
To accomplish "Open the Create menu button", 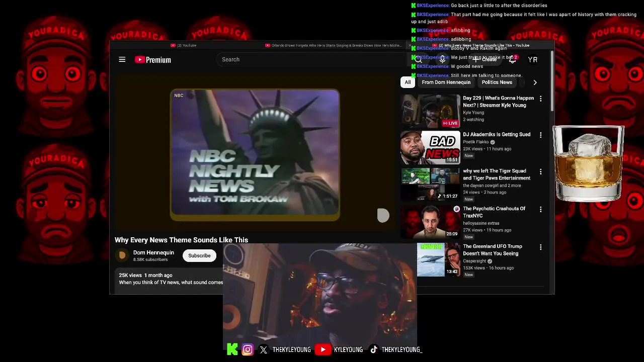I will coord(486,59).
